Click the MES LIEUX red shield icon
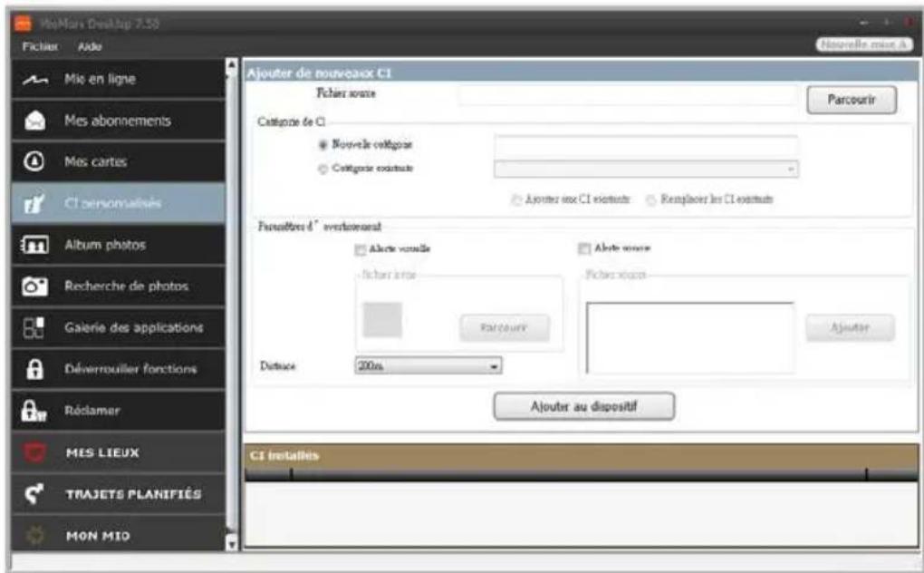This screenshot has width=924, height=573. (x=34, y=452)
